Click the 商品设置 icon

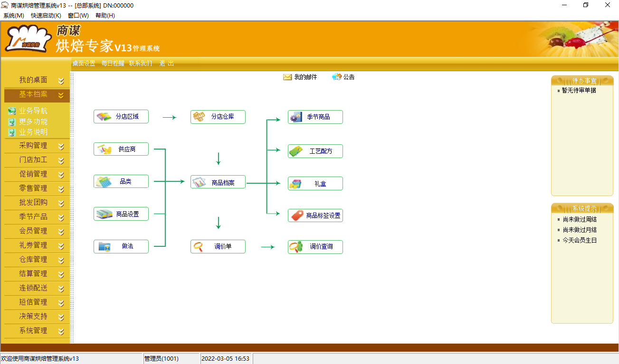(104, 214)
